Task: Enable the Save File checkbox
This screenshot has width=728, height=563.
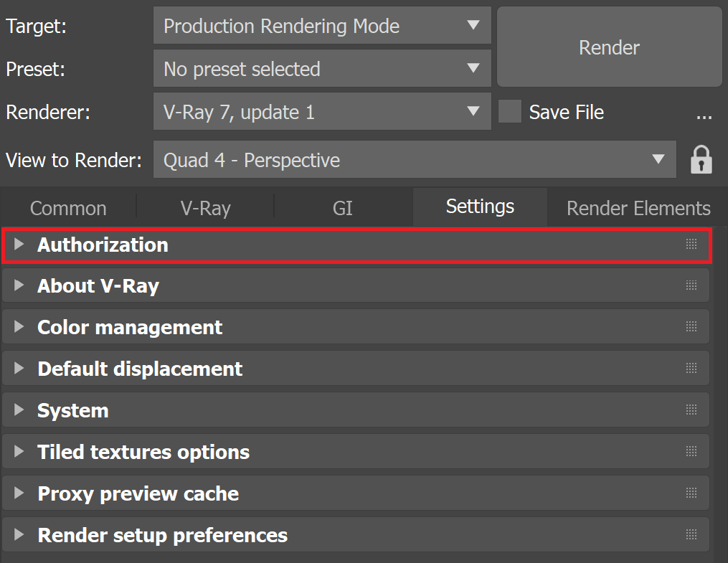Action: 509,111
